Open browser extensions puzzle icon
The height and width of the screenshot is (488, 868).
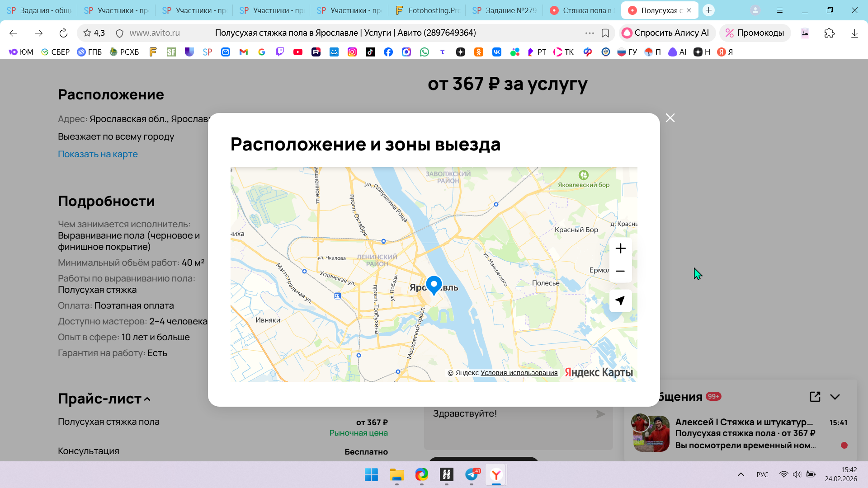coord(829,33)
